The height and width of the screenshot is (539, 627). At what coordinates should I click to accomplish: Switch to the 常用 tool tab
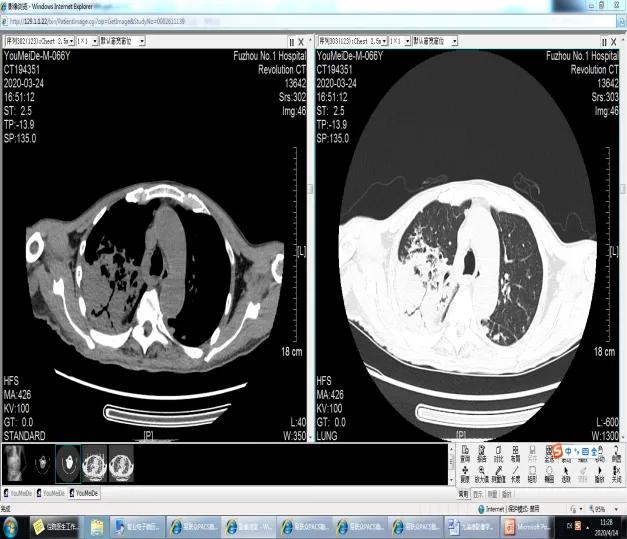pos(463,494)
